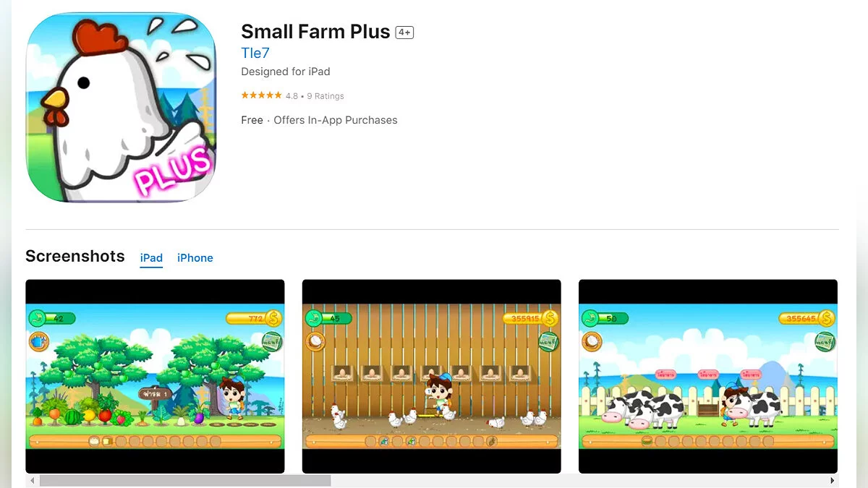Open the Tle7 developer link
Screen dimensions: 868x488
(255, 53)
